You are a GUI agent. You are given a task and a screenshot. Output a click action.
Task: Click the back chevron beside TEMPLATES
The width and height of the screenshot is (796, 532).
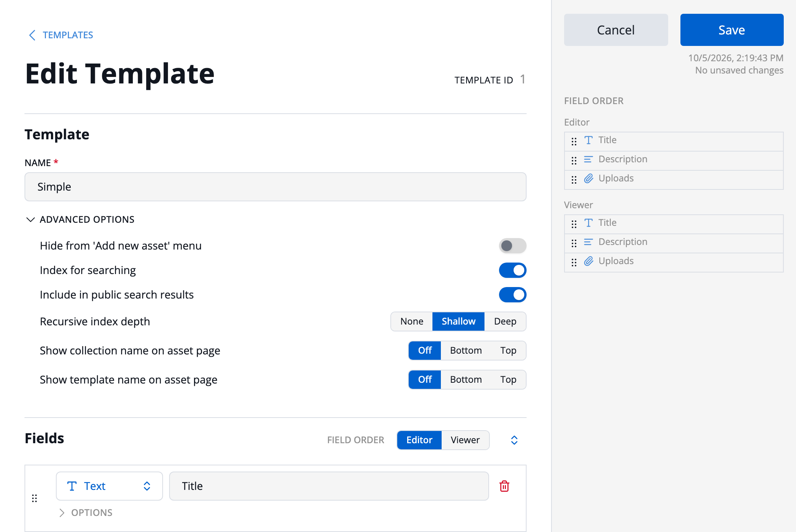pos(32,35)
